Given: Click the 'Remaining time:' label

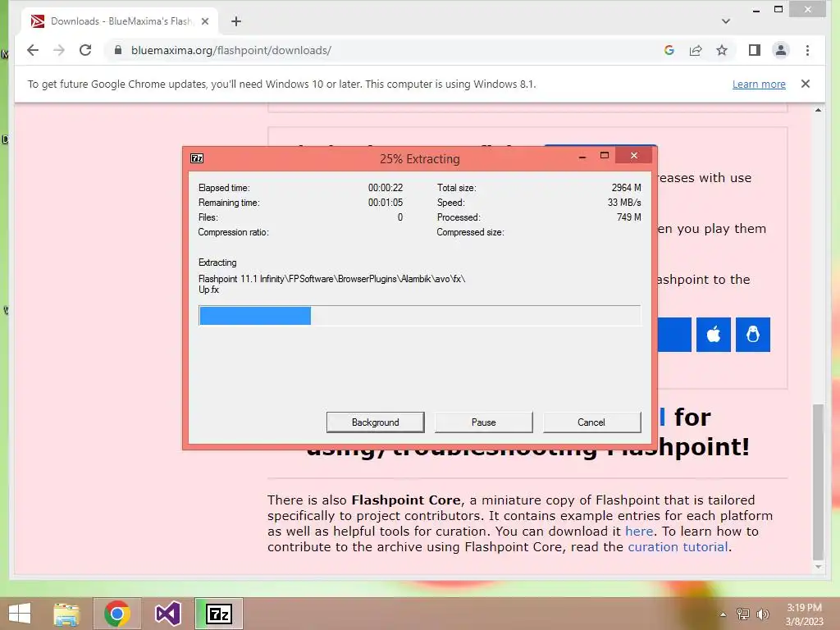Looking at the screenshot, I should 229,203.
